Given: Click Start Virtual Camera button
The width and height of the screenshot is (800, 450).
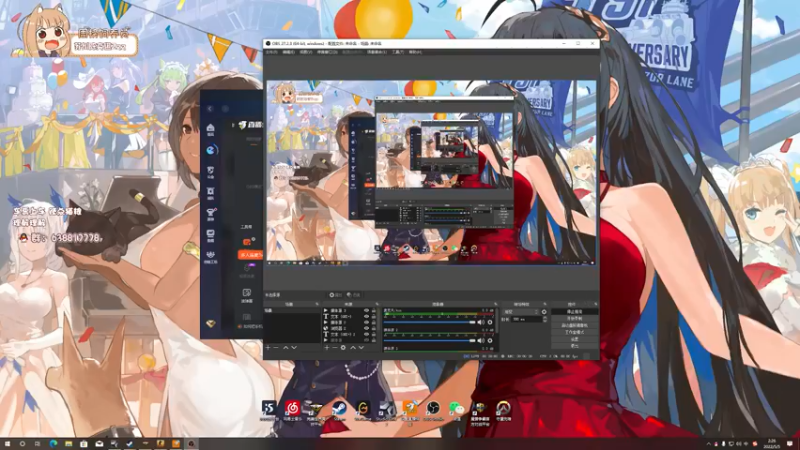Looking at the screenshot, I should (574, 325).
